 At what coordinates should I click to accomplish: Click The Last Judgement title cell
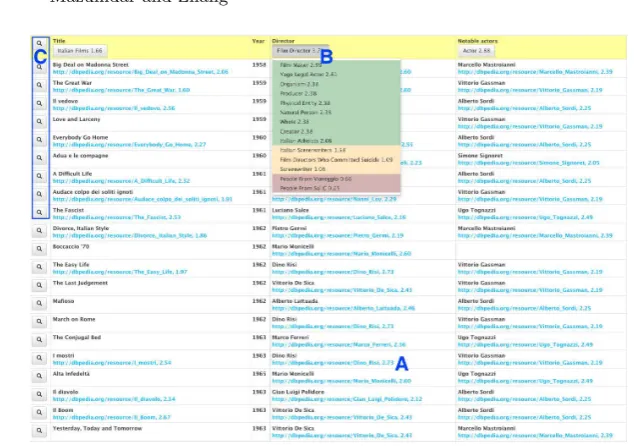80,283
